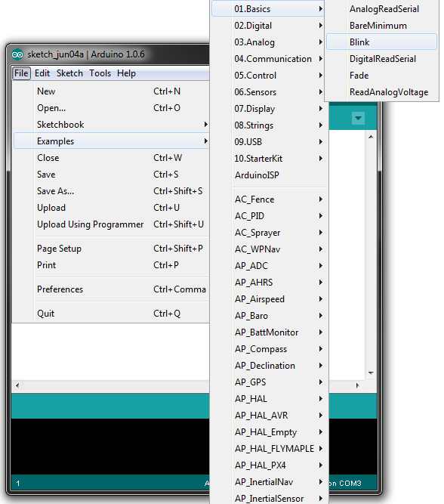Open the Tools menu

tap(100, 73)
